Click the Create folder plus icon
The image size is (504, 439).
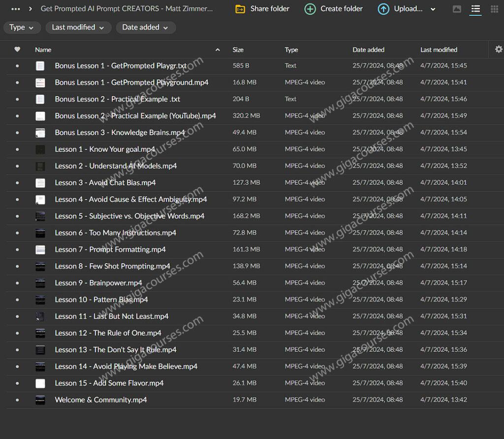click(310, 9)
